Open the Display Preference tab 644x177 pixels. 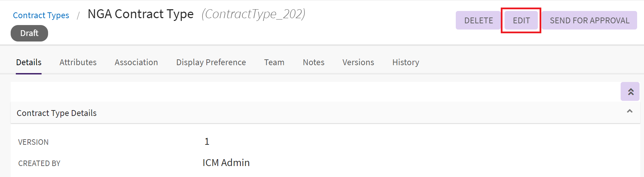pyautogui.click(x=211, y=62)
